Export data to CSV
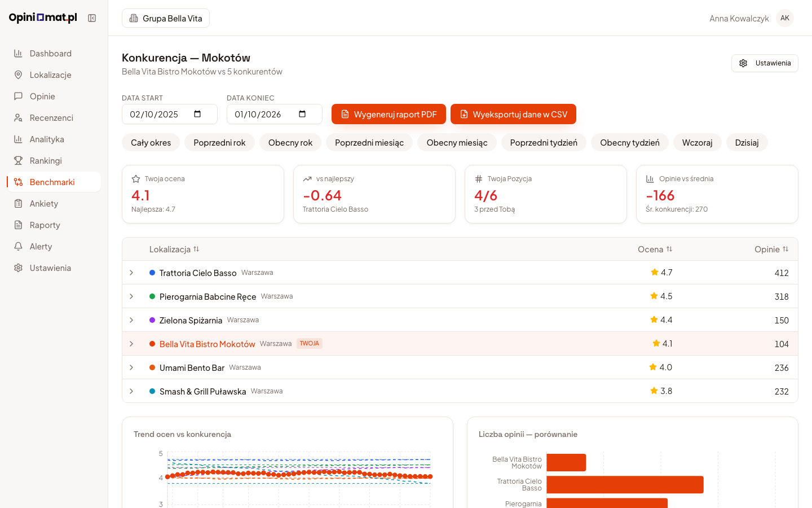 (513, 114)
